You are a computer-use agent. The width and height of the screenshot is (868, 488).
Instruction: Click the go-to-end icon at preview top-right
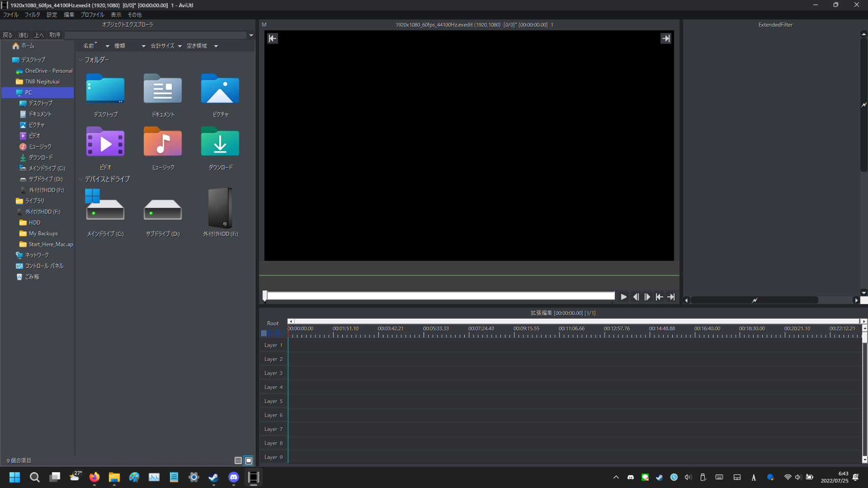coord(666,39)
